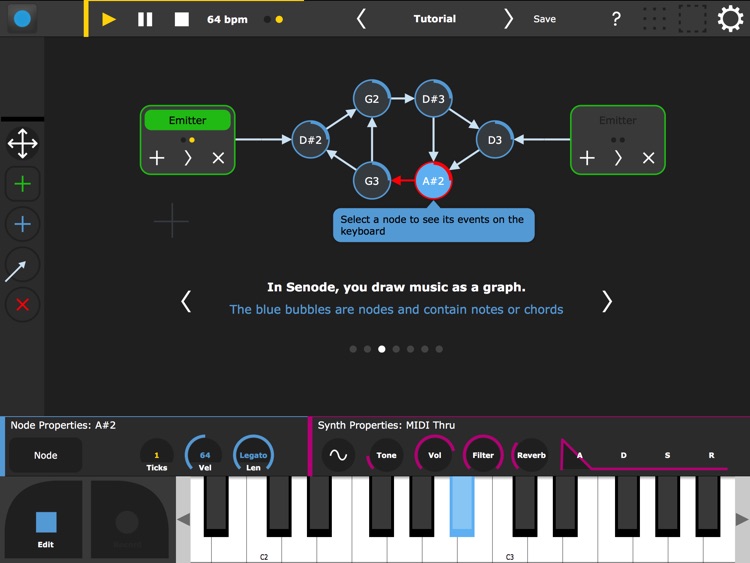This screenshot has height=563, width=750.
Task: Play the C3 piano key
Action: [509, 550]
